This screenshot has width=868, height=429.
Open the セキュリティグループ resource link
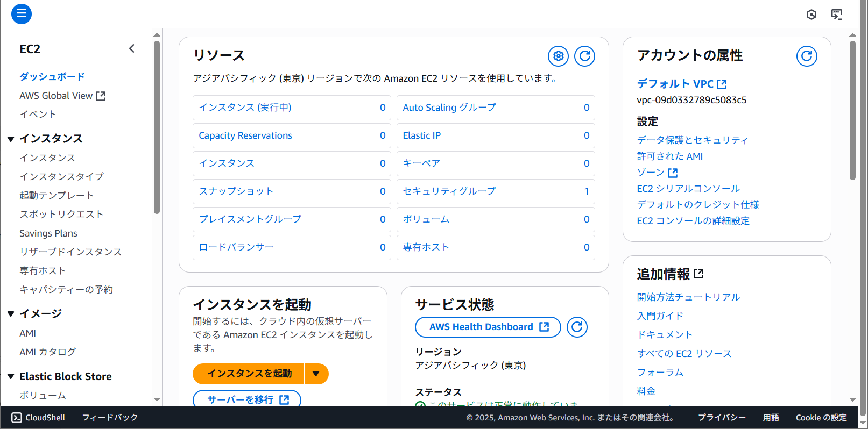point(449,191)
